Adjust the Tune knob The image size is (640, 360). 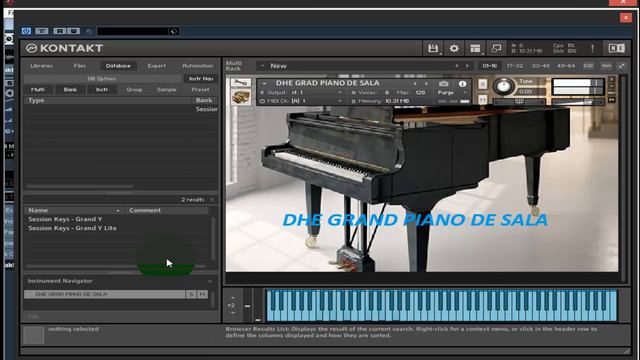click(x=504, y=86)
